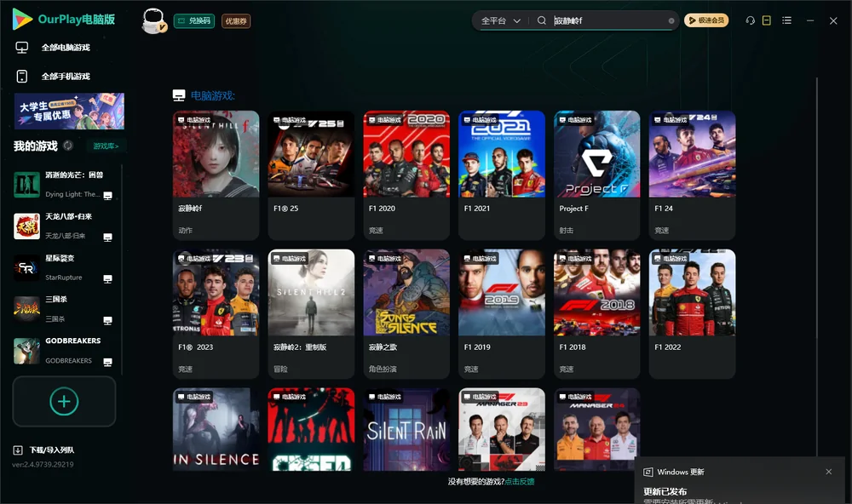This screenshot has height=504, width=852.
Task: Go to 游戏库 game library link
Action: point(106,146)
